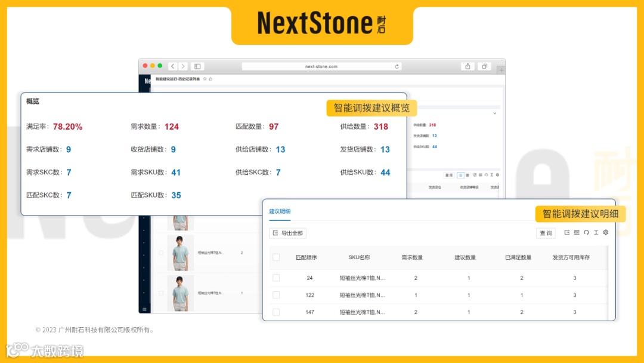Click 短袖丝光棉T恤 in row 24

tap(363, 278)
